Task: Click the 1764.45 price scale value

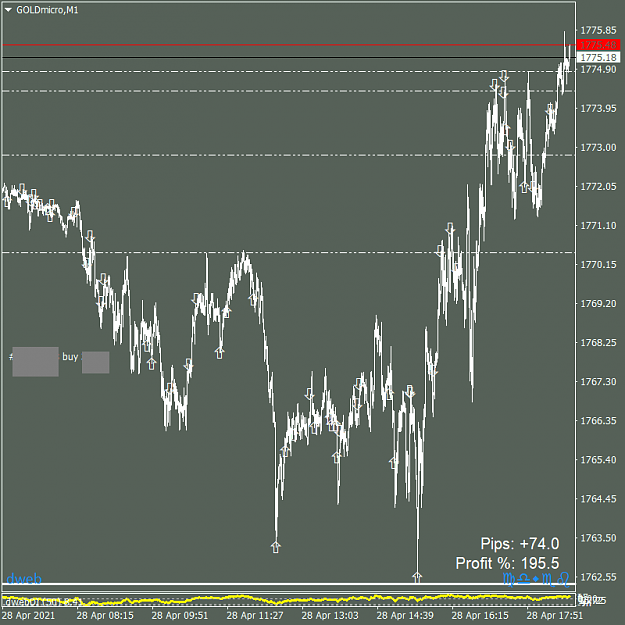Action: click(598, 499)
